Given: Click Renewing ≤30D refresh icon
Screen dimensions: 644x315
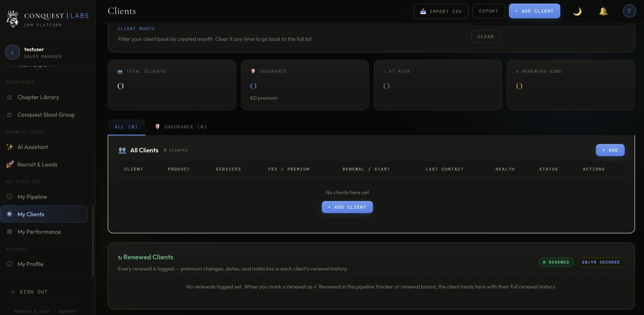Looking at the screenshot, I should pyautogui.click(x=517, y=72).
